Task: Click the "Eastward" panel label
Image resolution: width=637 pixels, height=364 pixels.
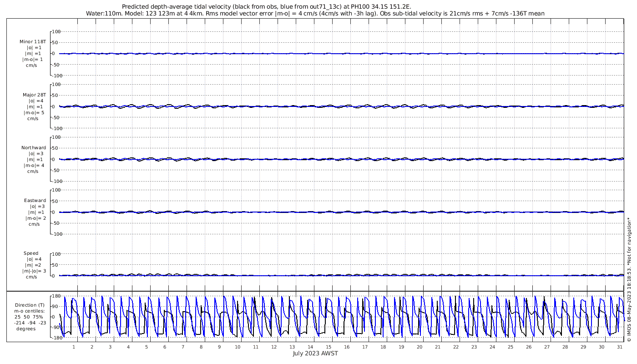Action: point(35,200)
